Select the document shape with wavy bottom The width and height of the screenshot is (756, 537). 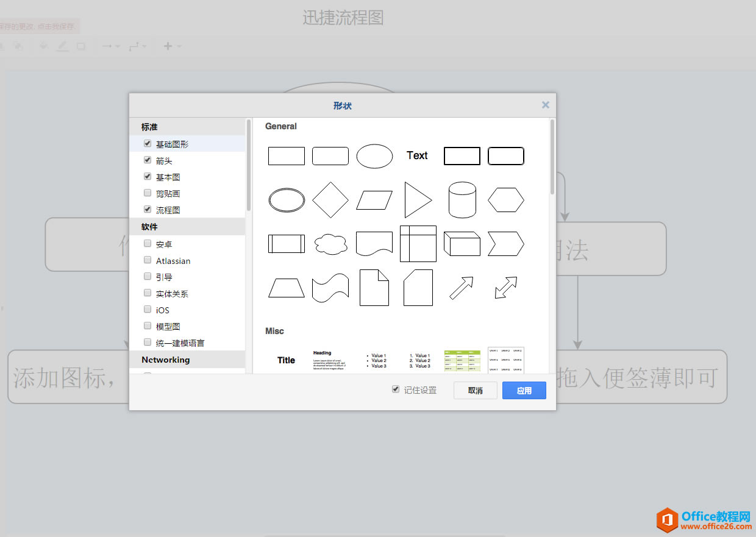(x=374, y=244)
